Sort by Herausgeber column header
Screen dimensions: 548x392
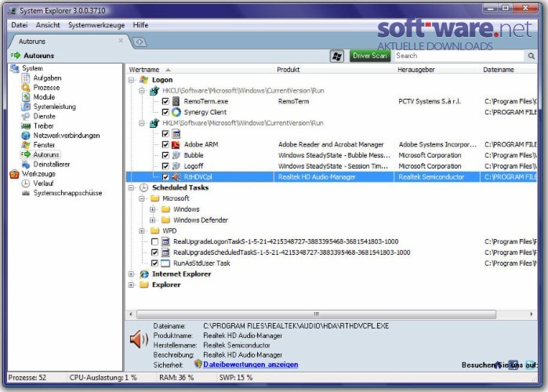pyautogui.click(x=437, y=69)
